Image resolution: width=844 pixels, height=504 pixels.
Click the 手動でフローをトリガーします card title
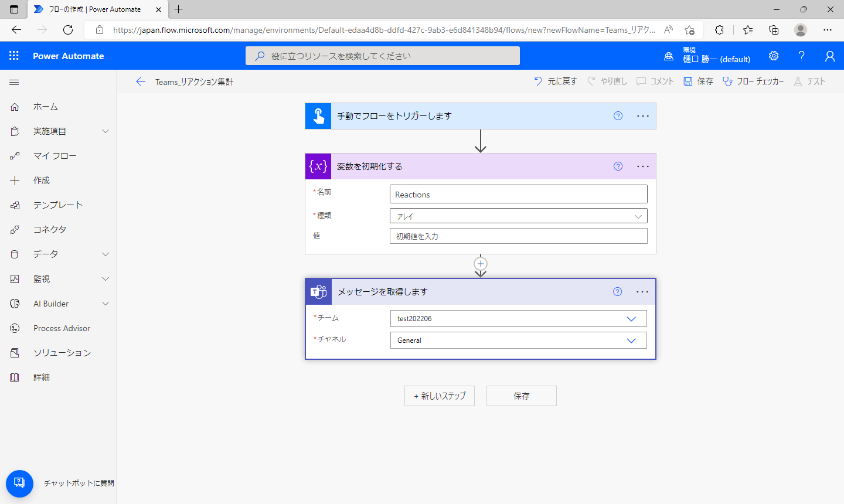394,116
